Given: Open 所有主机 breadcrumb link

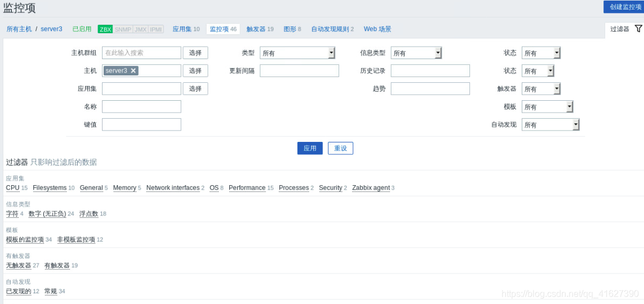Looking at the screenshot, I should 19,29.
